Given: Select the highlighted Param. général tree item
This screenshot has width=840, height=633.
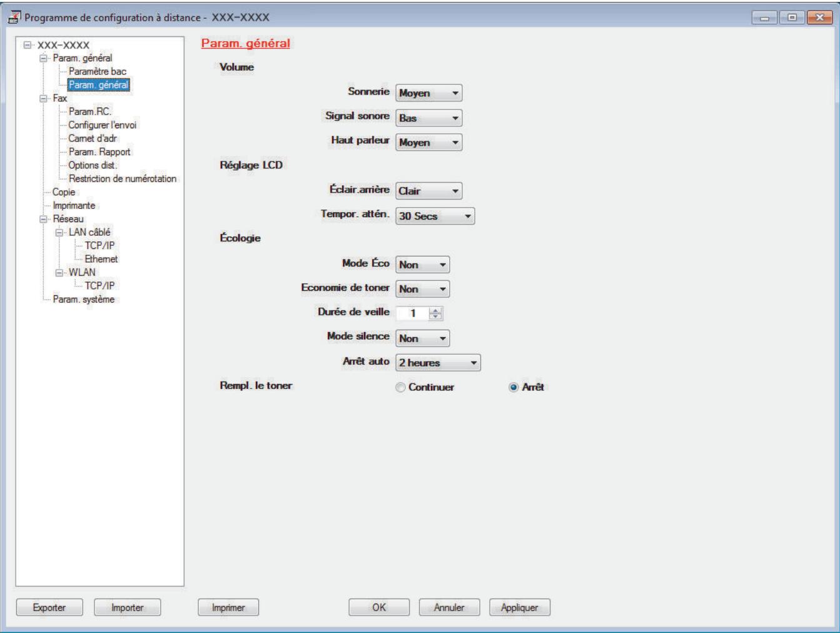Looking at the screenshot, I should (99, 84).
